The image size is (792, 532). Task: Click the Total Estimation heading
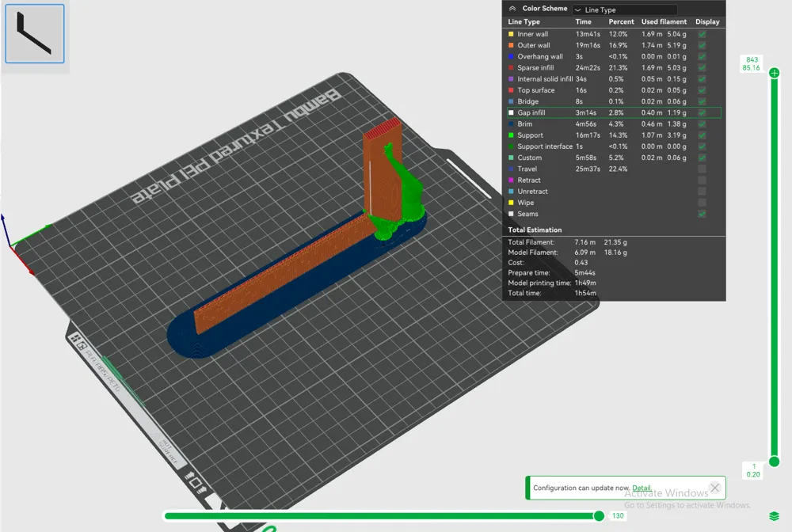(535, 230)
